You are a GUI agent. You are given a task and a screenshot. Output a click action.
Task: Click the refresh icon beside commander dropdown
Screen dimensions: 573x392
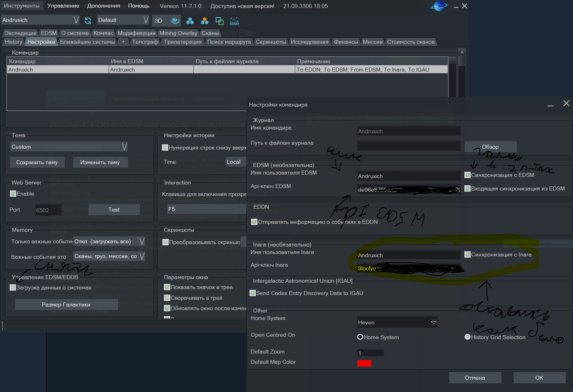[88, 20]
